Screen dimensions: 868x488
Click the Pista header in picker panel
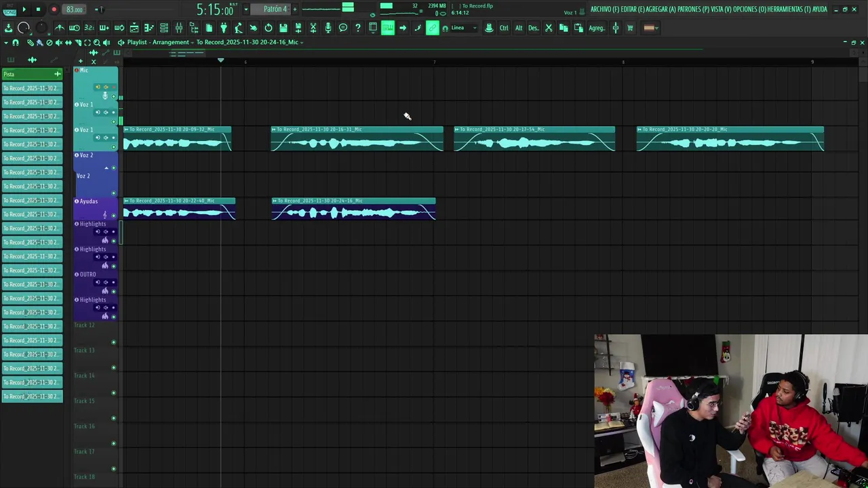(x=31, y=74)
